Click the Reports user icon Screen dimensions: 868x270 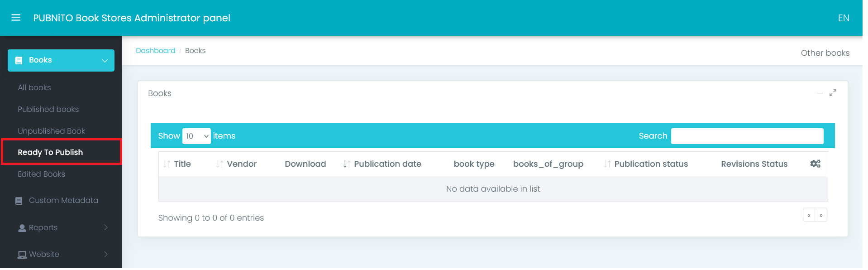22,228
